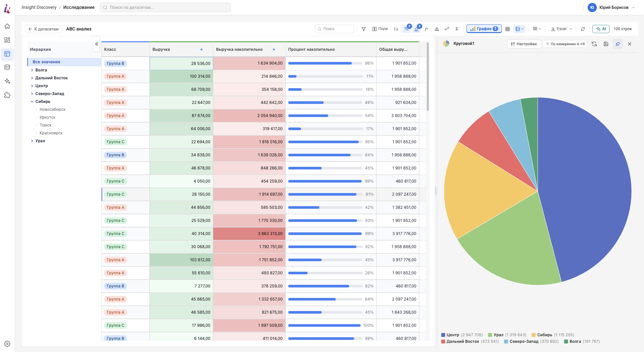
Task: Select Все значения in hierarchy
Action: (x=64, y=62)
